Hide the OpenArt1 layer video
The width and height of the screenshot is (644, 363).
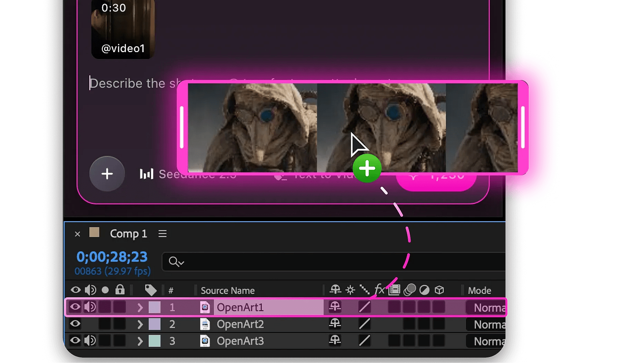coord(75,306)
